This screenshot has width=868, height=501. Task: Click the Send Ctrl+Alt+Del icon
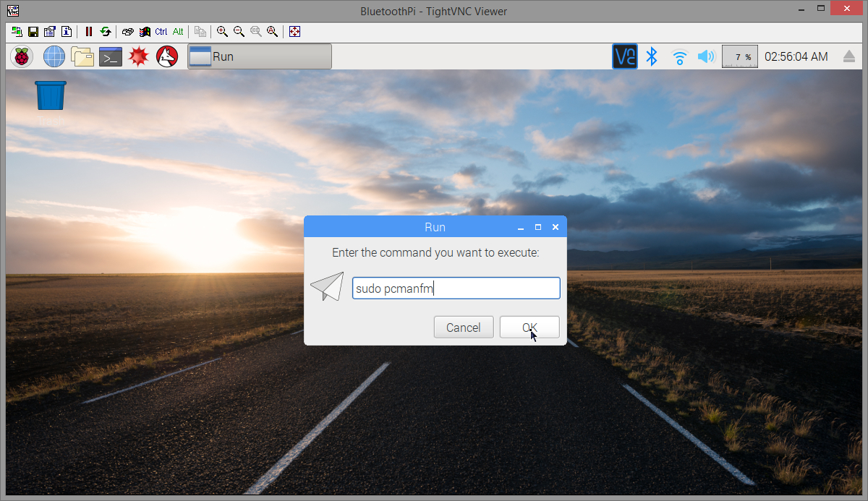pyautogui.click(x=128, y=32)
